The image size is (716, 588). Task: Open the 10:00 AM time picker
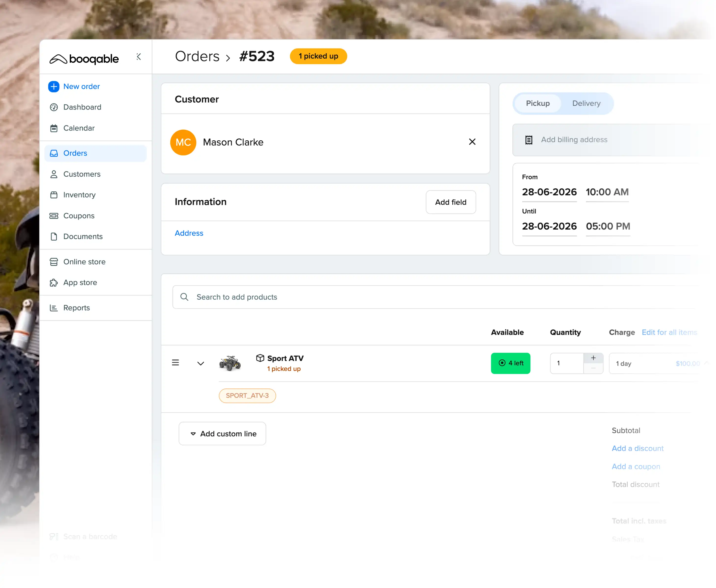[x=607, y=192]
